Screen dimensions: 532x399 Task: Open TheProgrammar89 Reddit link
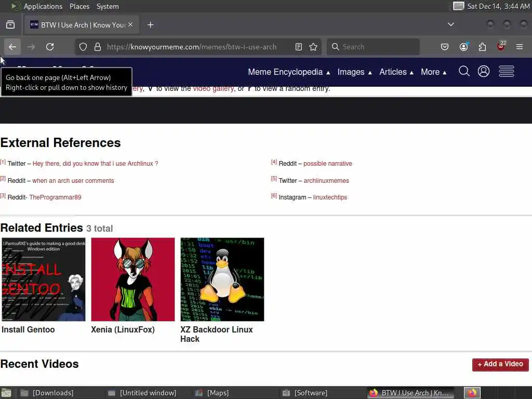pyautogui.click(x=55, y=197)
